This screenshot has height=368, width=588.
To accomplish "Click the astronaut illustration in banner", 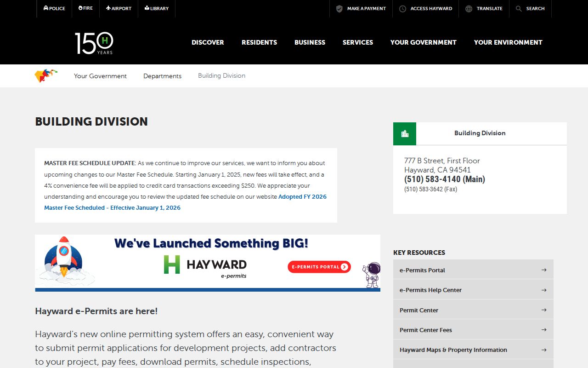I will tap(371, 275).
